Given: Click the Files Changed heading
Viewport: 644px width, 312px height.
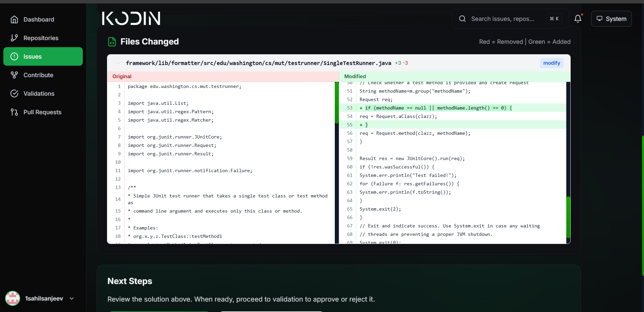Looking at the screenshot, I should pos(150,42).
